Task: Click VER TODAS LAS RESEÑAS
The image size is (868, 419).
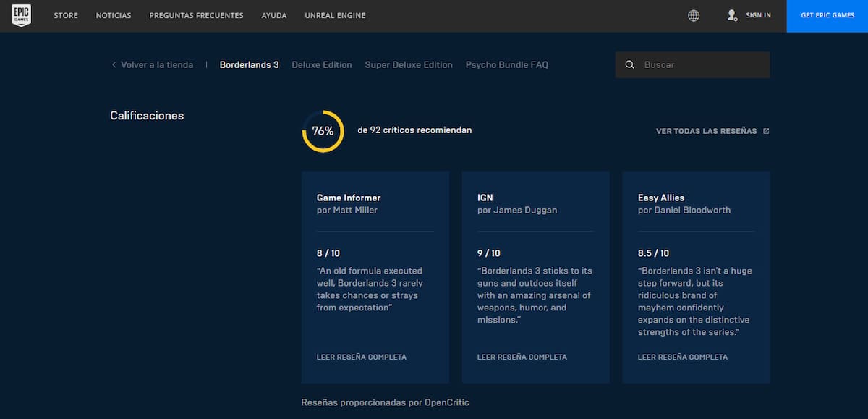Action: click(706, 131)
